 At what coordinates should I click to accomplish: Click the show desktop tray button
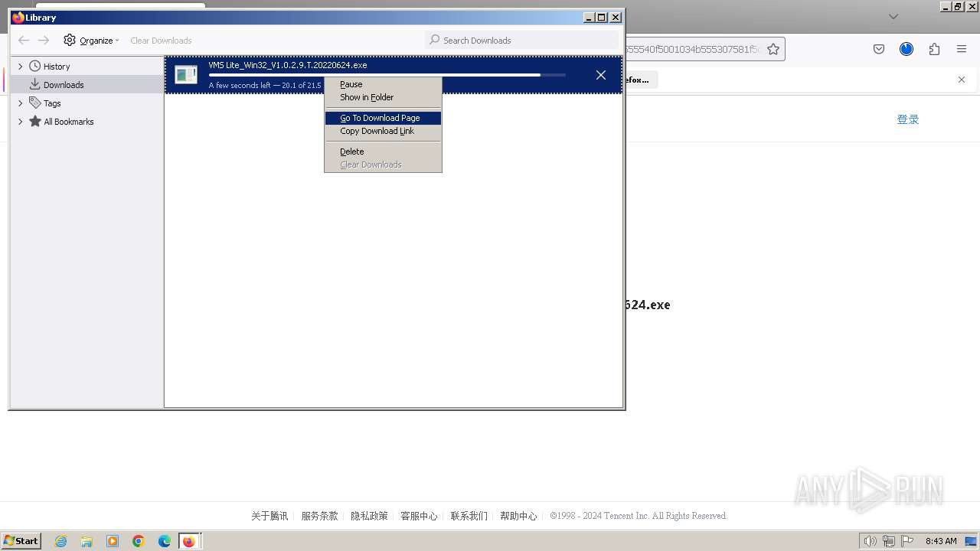(972, 541)
